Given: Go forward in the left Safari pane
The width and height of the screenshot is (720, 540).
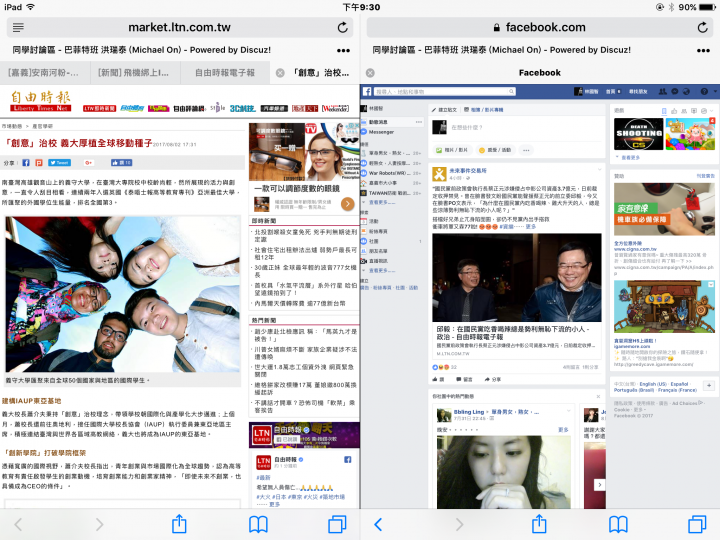Looking at the screenshot, I should click(x=99, y=524).
